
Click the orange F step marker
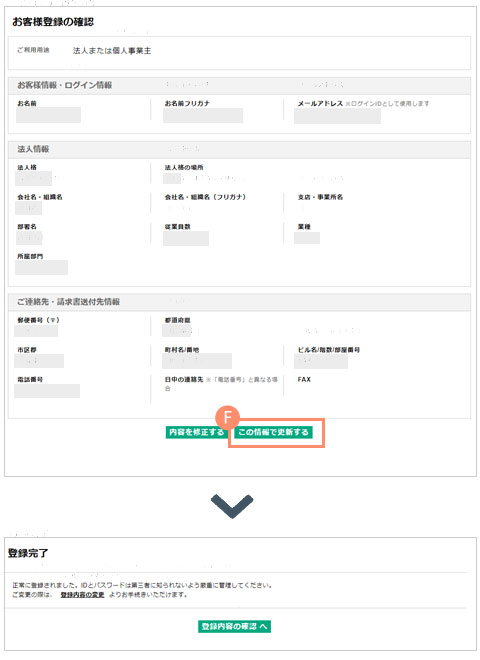tap(227, 418)
